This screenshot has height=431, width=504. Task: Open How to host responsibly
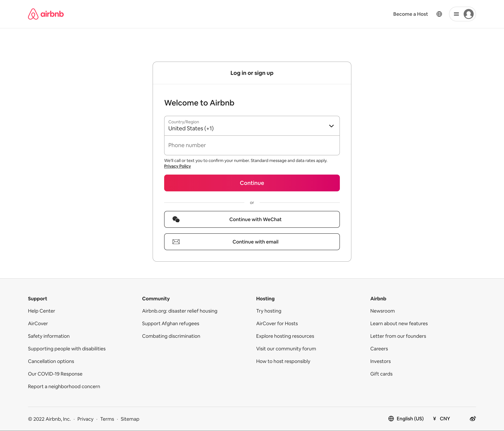(x=283, y=362)
